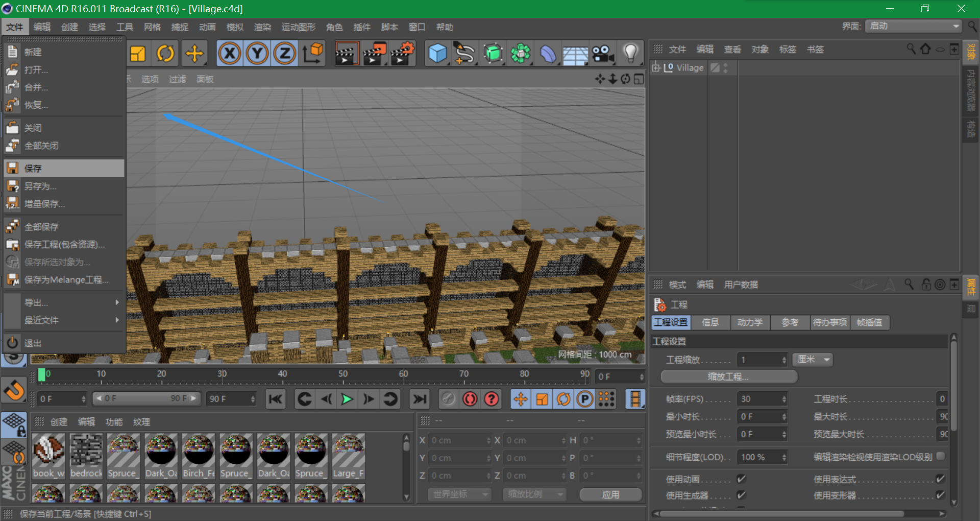
Task: Add a floor environment object icon
Action: point(576,53)
